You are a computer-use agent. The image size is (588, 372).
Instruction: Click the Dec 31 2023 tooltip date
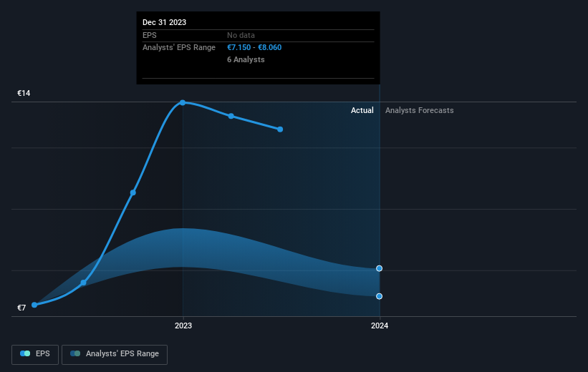click(x=164, y=22)
